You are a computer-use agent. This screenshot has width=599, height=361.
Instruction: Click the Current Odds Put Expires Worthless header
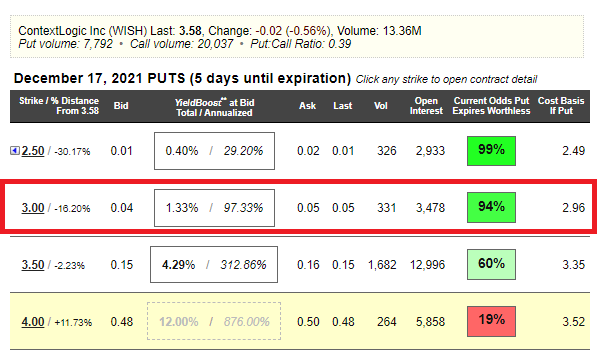[x=491, y=106]
